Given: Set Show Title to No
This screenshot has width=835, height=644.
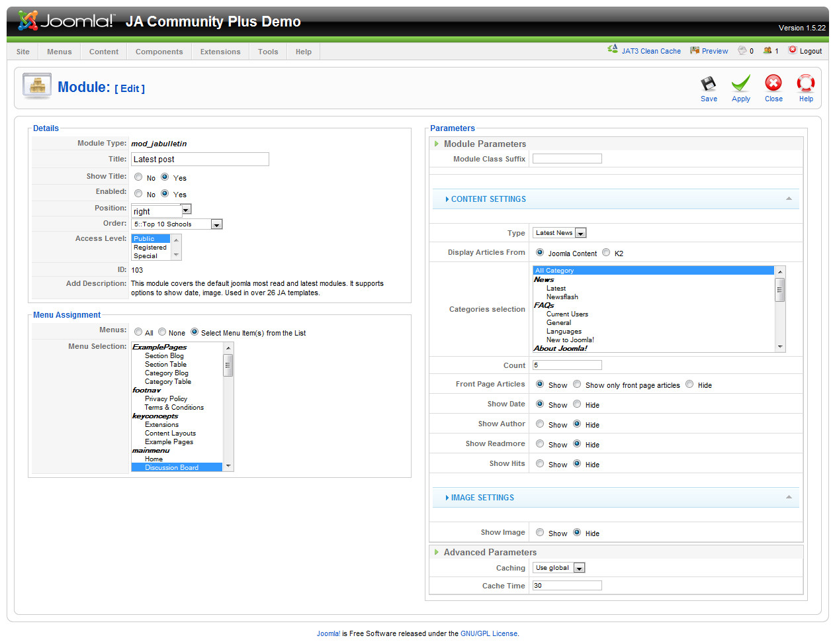Looking at the screenshot, I should pyautogui.click(x=138, y=177).
